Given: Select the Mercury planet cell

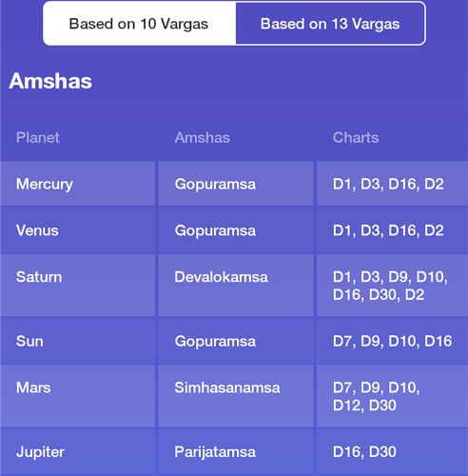Looking at the screenshot, I should (x=78, y=184).
